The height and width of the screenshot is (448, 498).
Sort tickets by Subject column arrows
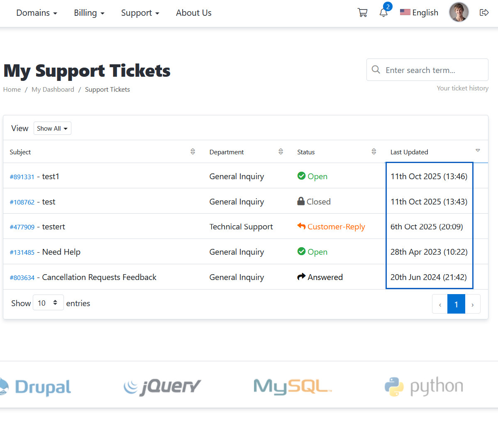[193, 152]
